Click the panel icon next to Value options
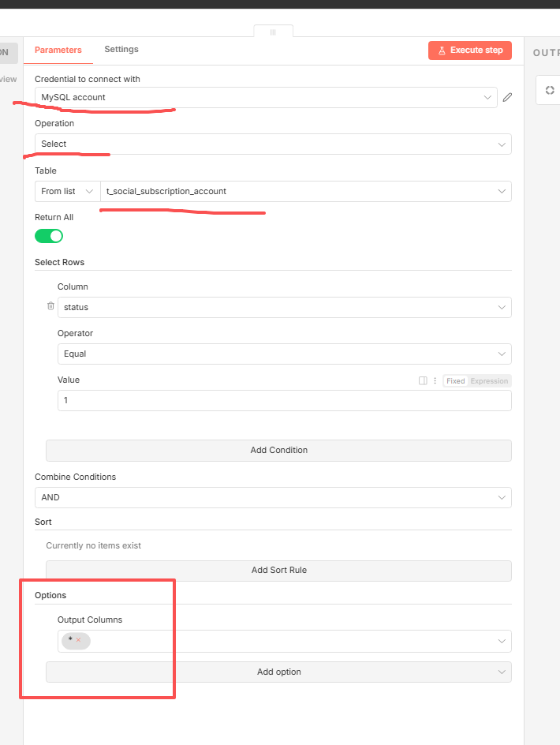This screenshot has height=745, width=560. 423,380
